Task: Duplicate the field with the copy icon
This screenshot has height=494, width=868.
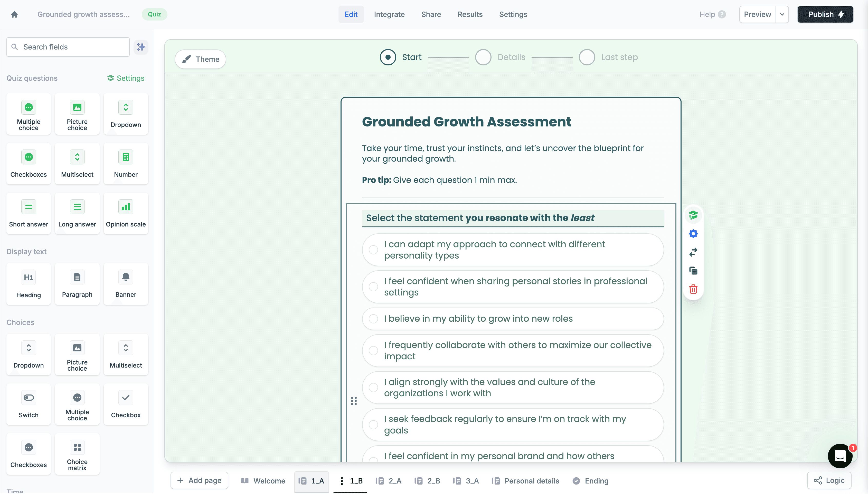Action: coord(693,271)
